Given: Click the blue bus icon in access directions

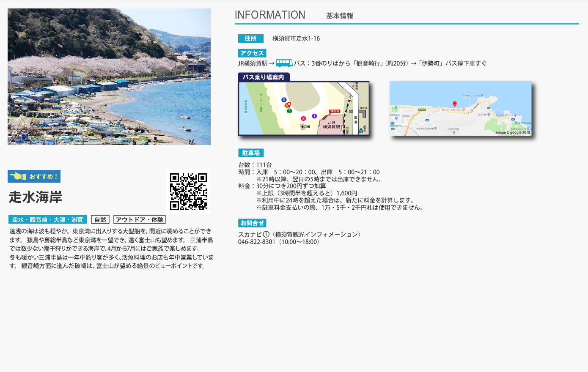Looking at the screenshot, I should 284,63.
